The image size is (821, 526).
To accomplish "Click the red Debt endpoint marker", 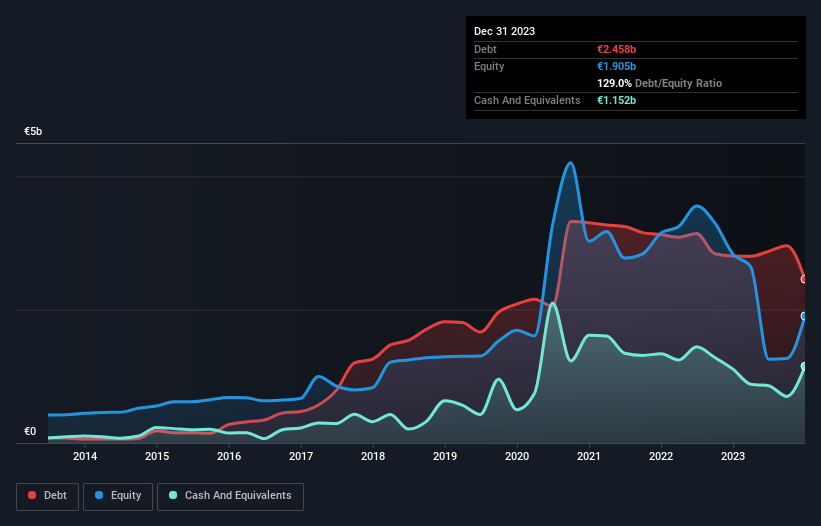I will point(804,279).
